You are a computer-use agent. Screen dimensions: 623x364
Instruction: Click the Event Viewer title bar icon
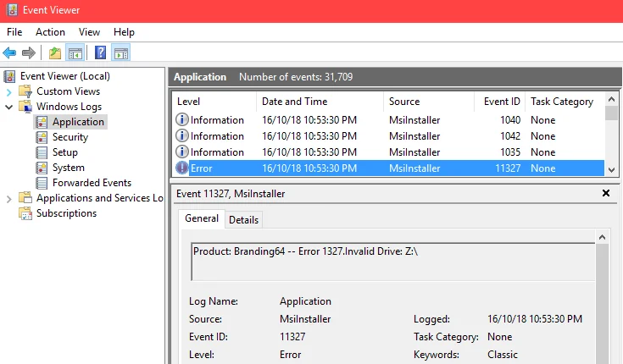pos(12,10)
